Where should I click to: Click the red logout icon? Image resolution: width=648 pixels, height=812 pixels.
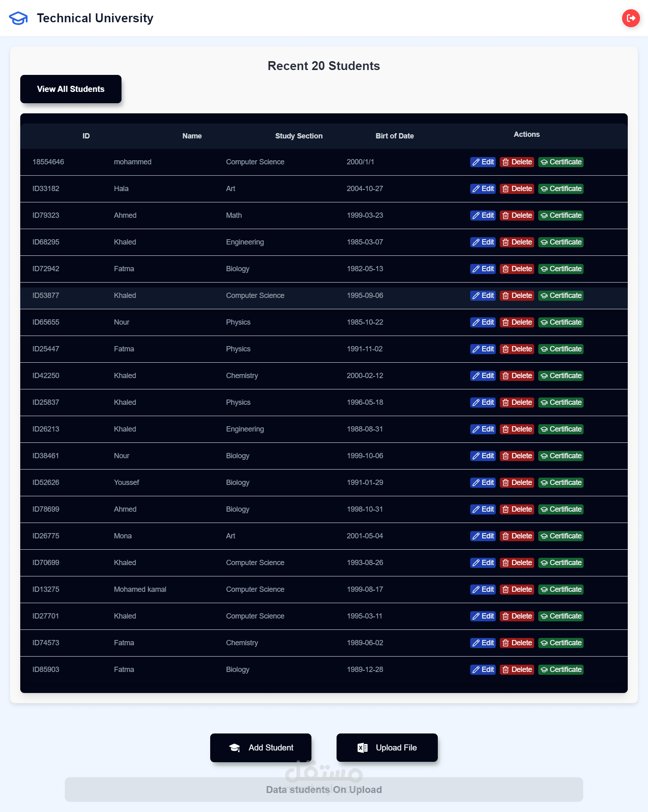click(x=631, y=18)
